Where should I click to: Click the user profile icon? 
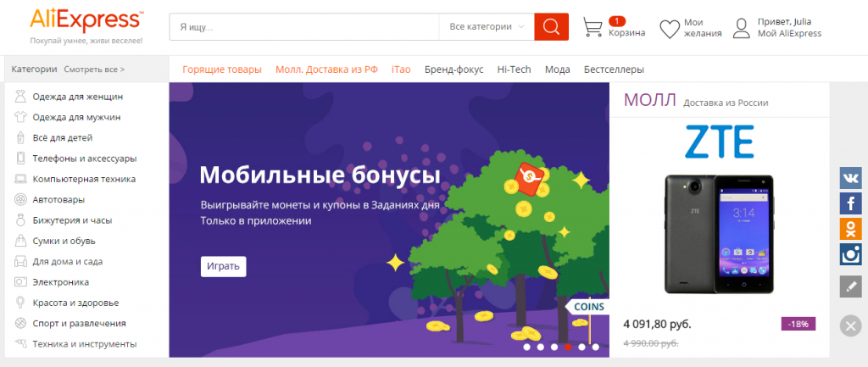point(742,29)
